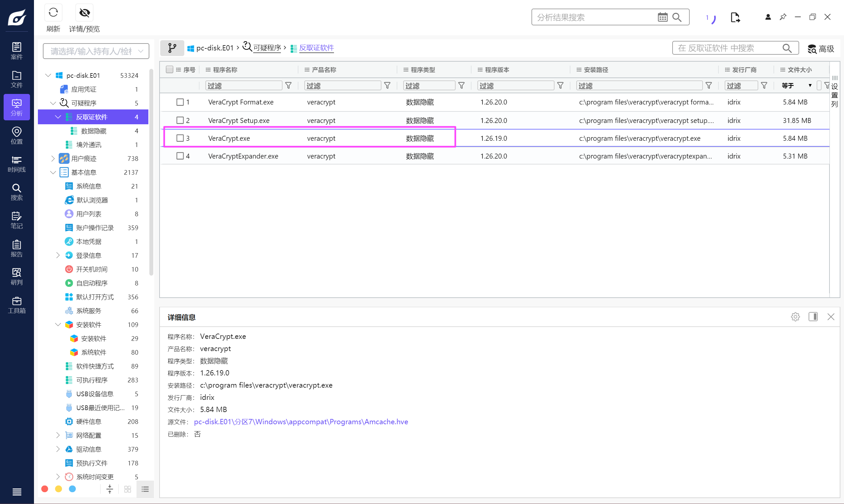Click the branch tree icon button
Image resolution: width=844 pixels, height=504 pixels.
(x=172, y=48)
